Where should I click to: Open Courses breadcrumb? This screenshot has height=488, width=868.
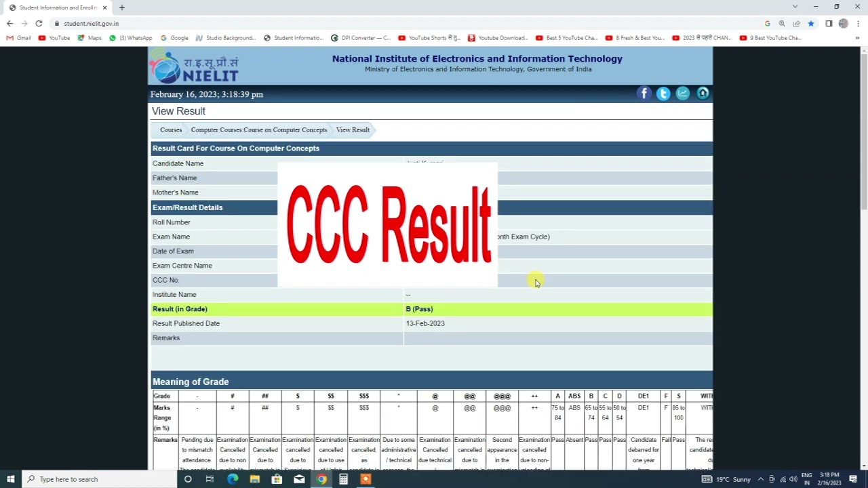click(171, 129)
